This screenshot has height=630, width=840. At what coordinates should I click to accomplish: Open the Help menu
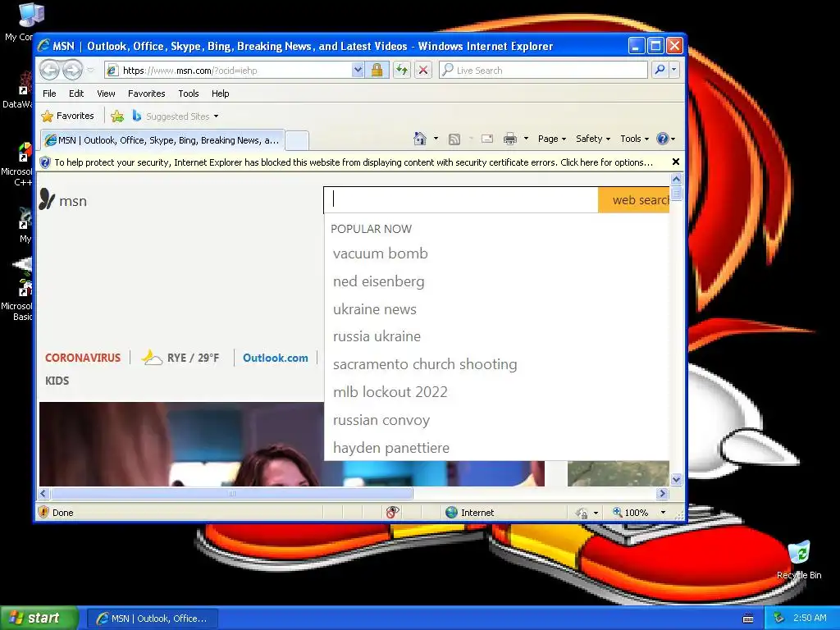tap(220, 94)
